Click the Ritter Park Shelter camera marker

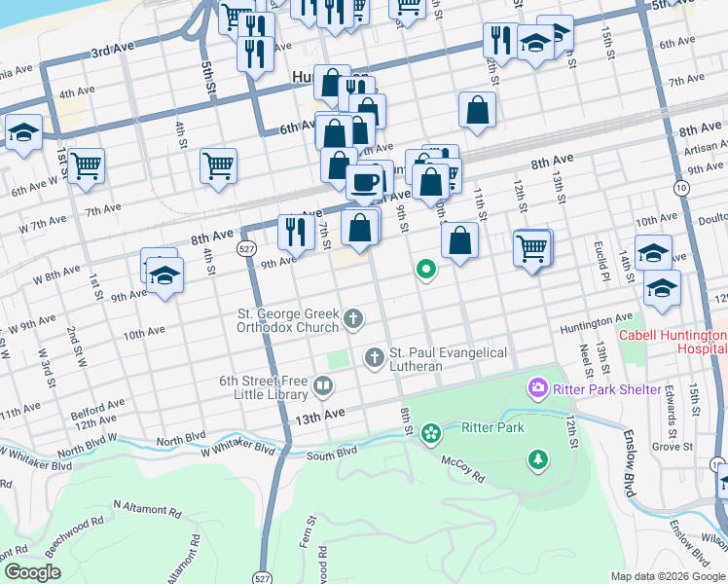coord(537,387)
